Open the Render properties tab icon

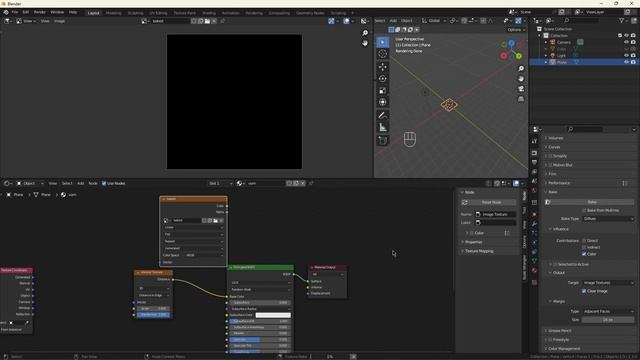point(534,153)
